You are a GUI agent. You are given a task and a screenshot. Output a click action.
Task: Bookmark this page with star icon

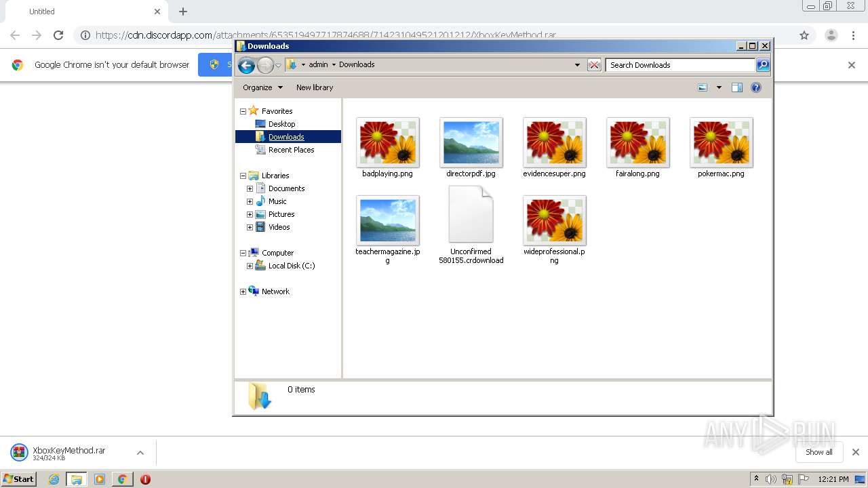click(804, 35)
